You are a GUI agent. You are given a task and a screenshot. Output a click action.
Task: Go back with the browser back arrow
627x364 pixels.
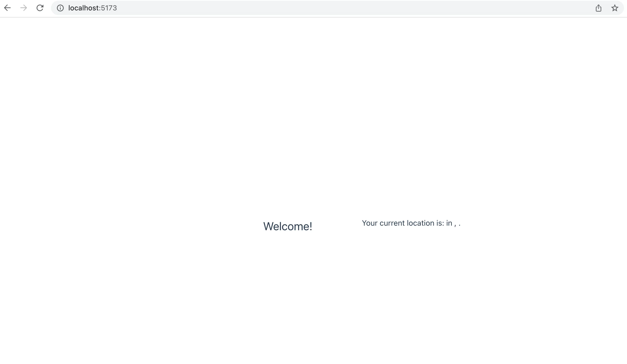[x=7, y=8]
